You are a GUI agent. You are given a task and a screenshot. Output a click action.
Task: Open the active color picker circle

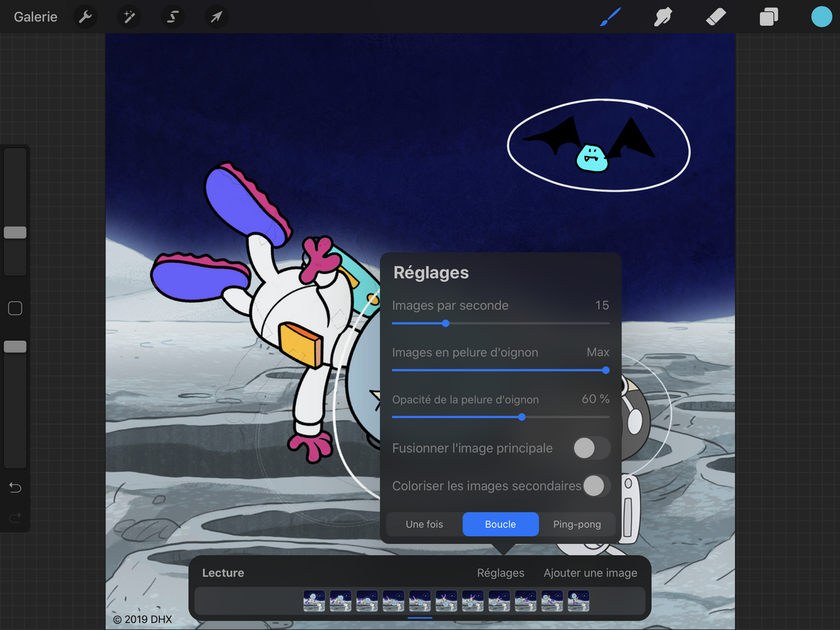(x=821, y=17)
